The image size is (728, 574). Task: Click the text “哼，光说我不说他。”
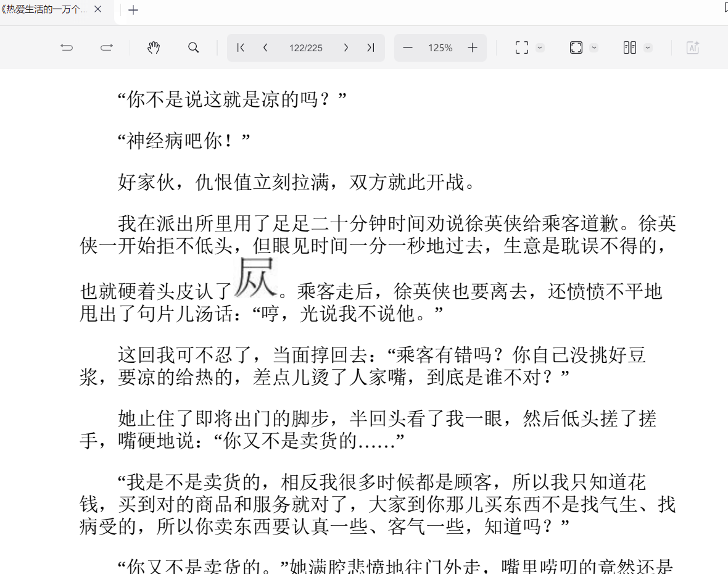point(347,314)
